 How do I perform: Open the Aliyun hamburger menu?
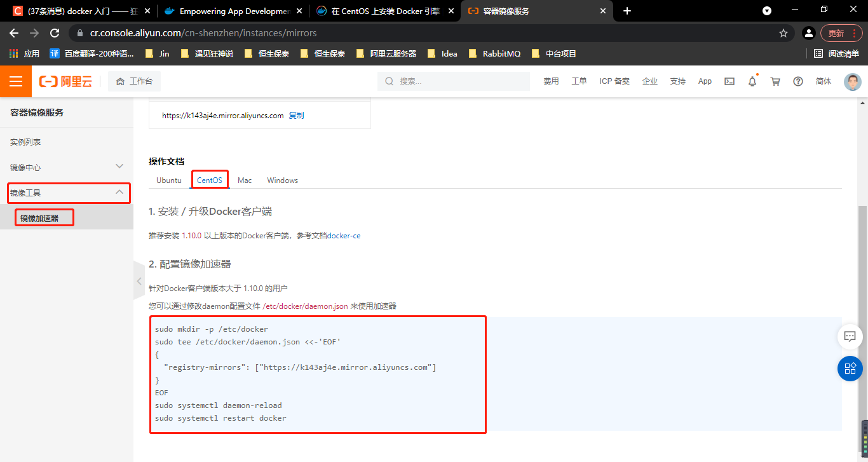coord(16,81)
